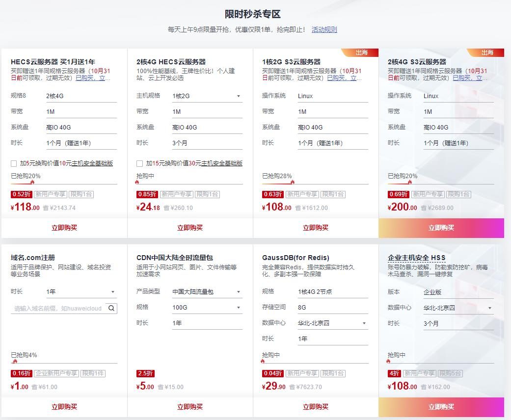Open the CDN 规格 100G dropdown
Viewport: 511px width, 420px height.
207,308
